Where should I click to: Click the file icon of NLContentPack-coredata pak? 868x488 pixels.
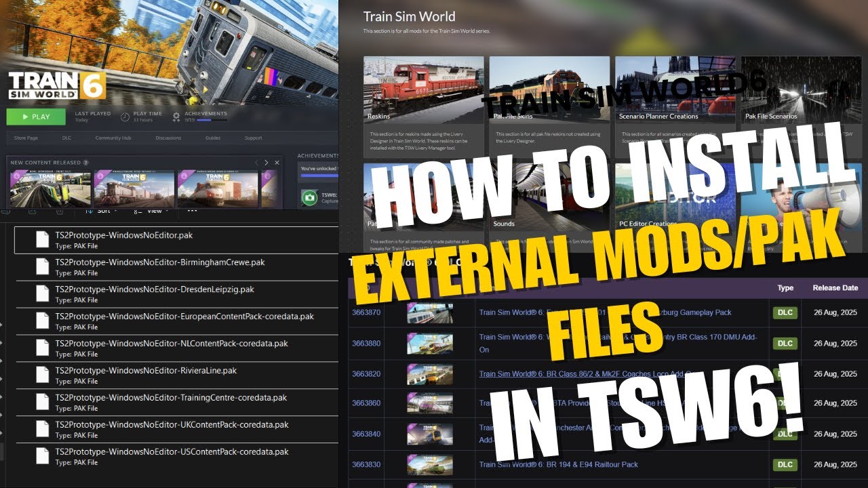(42, 348)
